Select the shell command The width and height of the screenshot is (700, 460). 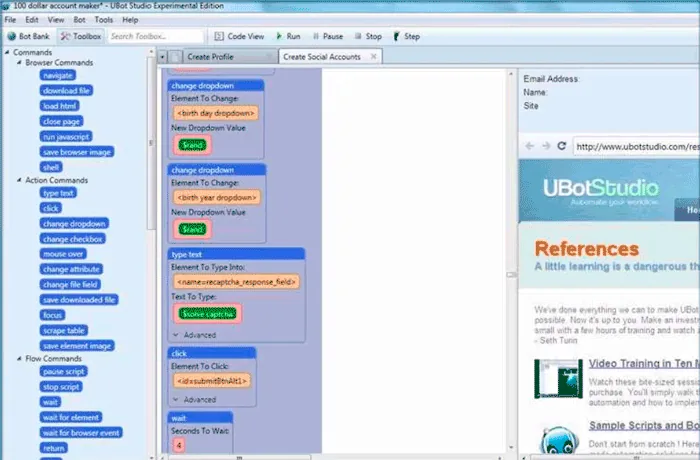[x=51, y=167]
